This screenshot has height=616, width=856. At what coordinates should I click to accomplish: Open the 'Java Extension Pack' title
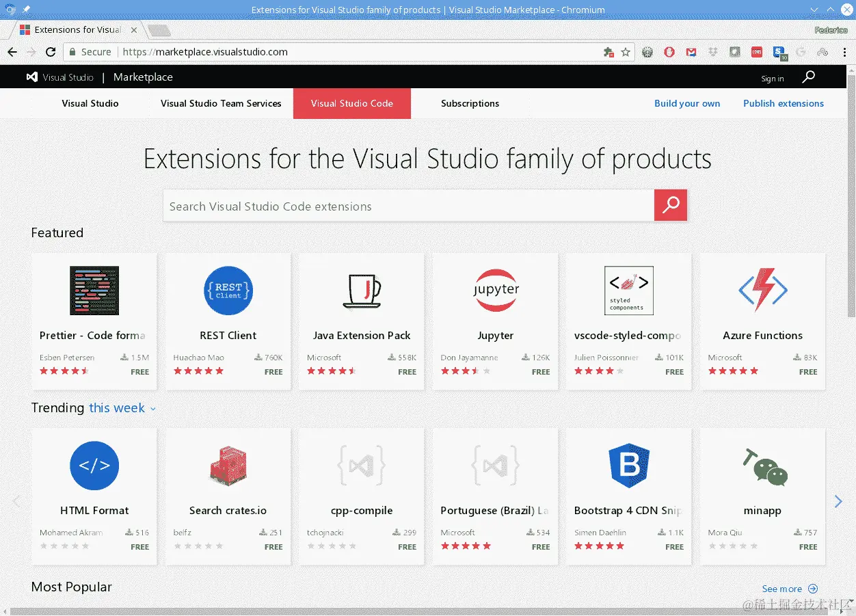point(362,335)
